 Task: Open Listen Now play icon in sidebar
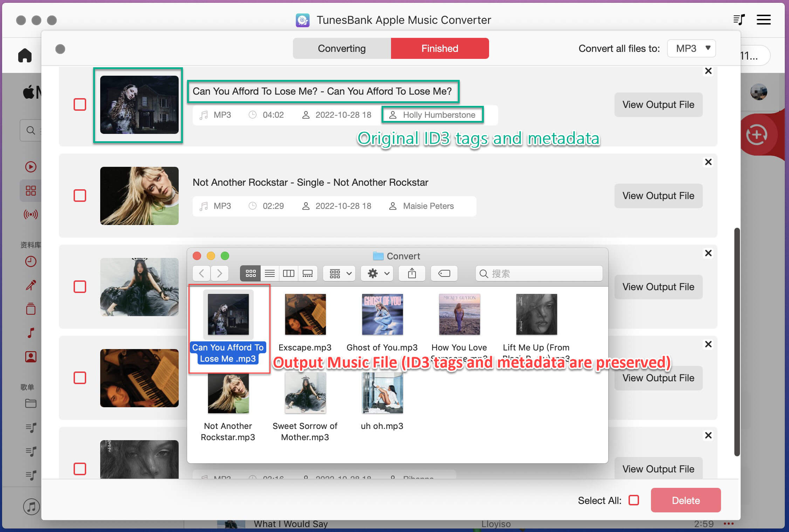(x=31, y=167)
